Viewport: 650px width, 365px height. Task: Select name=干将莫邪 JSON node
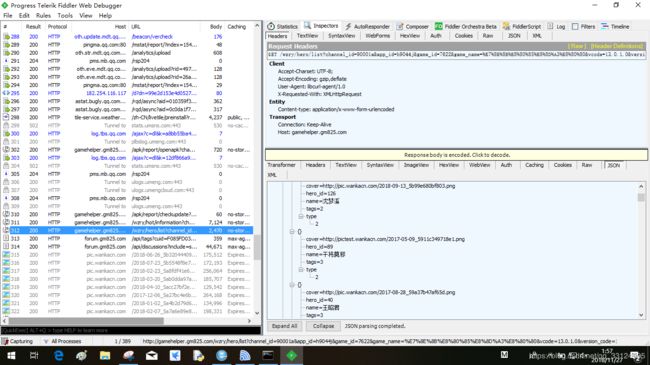[x=325, y=254]
